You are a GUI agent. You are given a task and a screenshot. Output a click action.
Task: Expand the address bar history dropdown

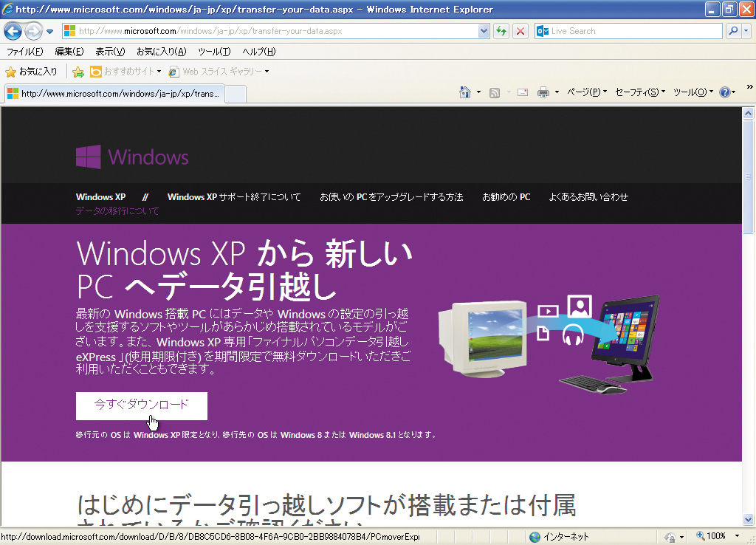[x=484, y=31]
